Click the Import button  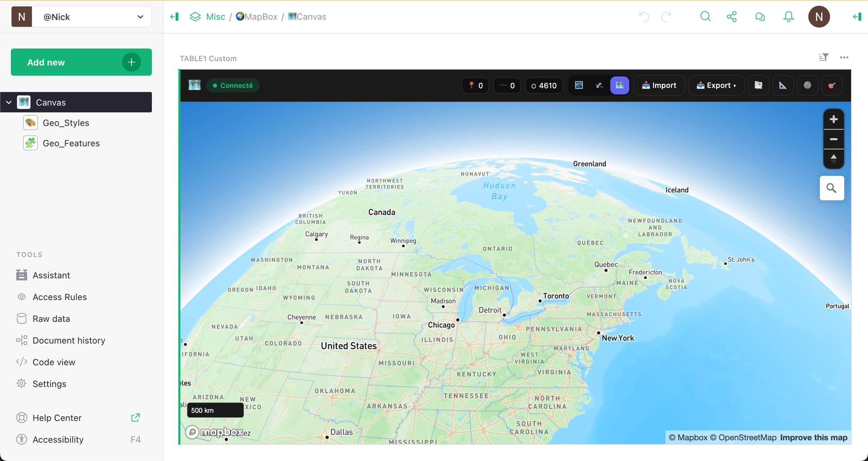[659, 86]
